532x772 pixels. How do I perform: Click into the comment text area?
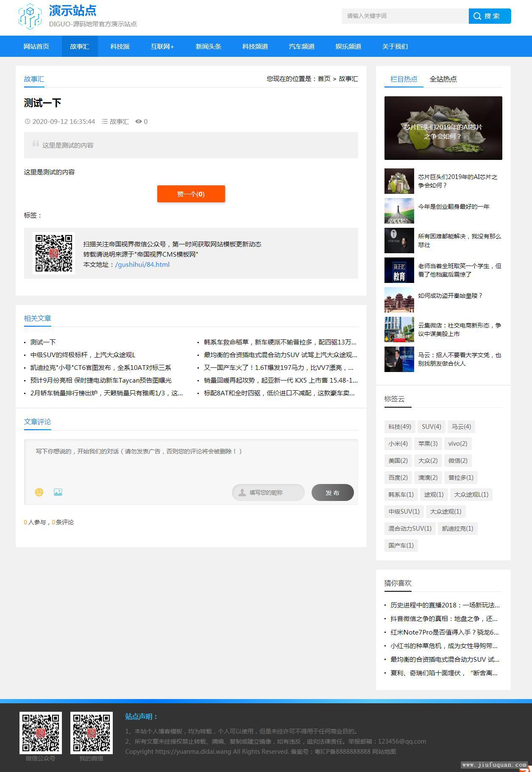[x=191, y=462]
